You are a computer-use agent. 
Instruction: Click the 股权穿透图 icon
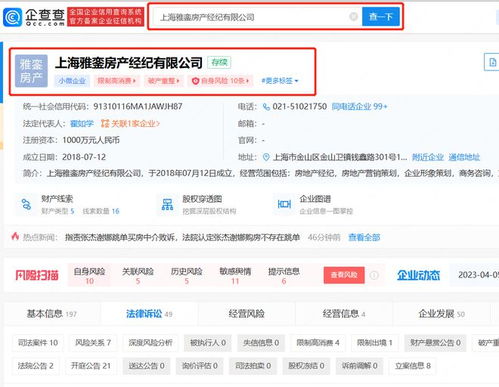167,204
